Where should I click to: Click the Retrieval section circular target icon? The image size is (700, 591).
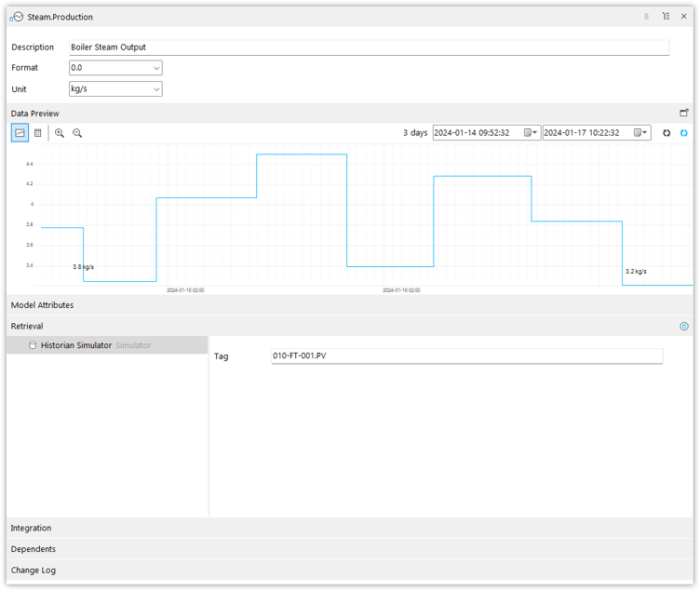pyautogui.click(x=684, y=327)
